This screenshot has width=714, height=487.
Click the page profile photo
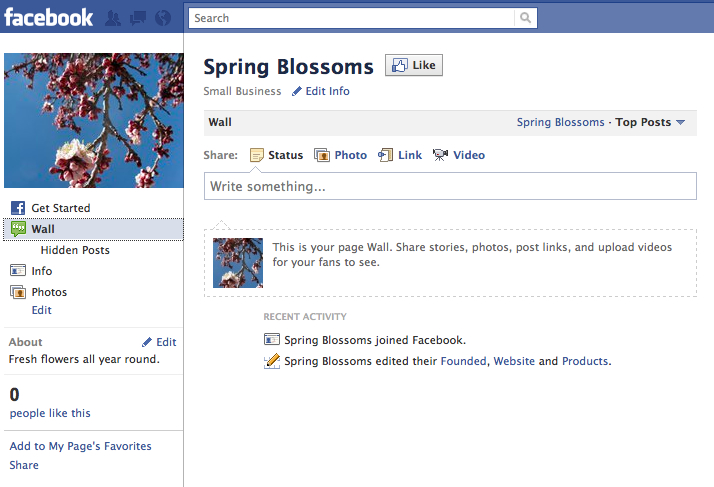pos(94,121)
